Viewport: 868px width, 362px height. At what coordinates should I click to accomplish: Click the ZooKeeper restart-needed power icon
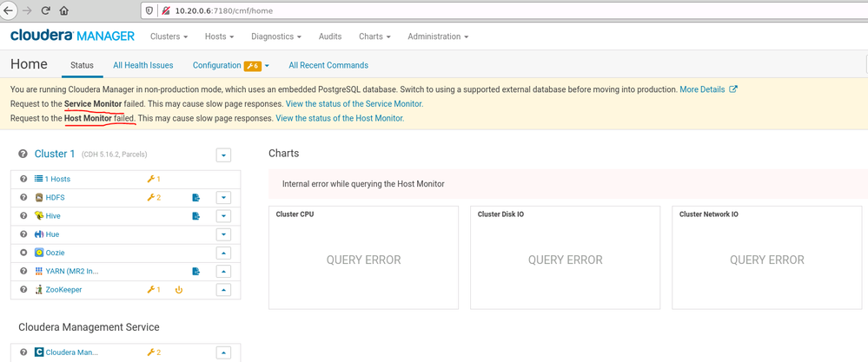[x=178, y=290]
